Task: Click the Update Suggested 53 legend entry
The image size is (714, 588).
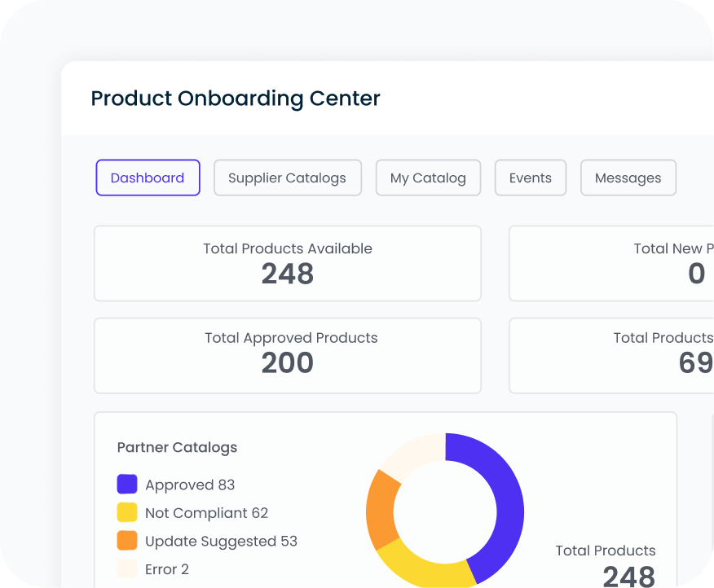Action: 221,541
